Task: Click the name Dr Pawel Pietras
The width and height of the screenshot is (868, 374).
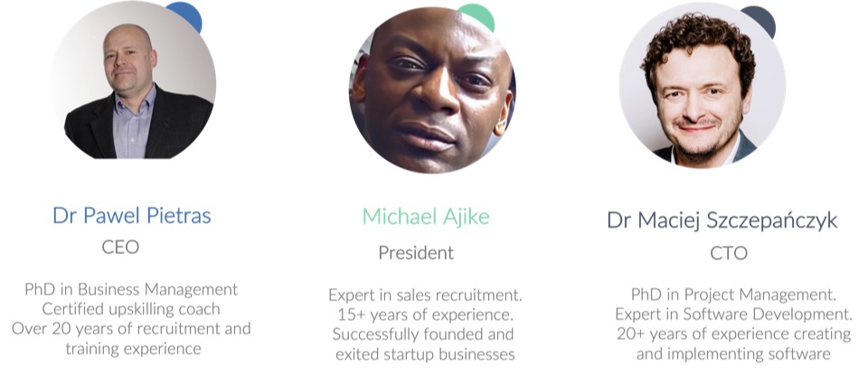Action: click(x=132, y=215)
